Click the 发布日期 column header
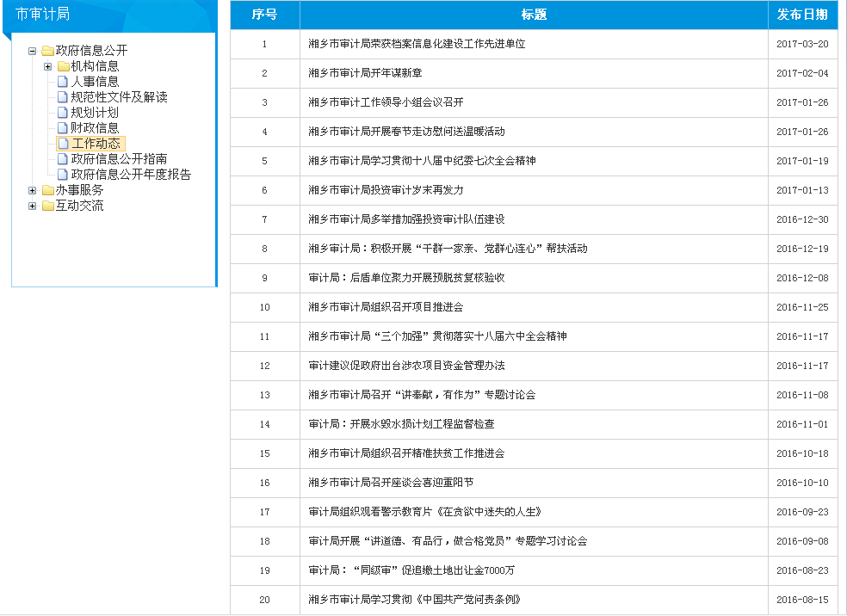Screen dimensions: 847x616 click(x=802, y=15)
